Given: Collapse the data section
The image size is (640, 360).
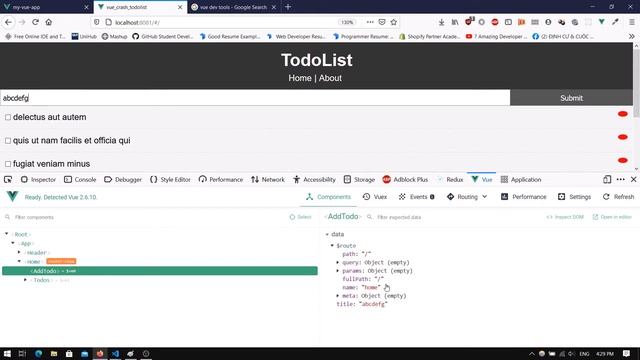Looking at the screenshot, I should [327, 234].
